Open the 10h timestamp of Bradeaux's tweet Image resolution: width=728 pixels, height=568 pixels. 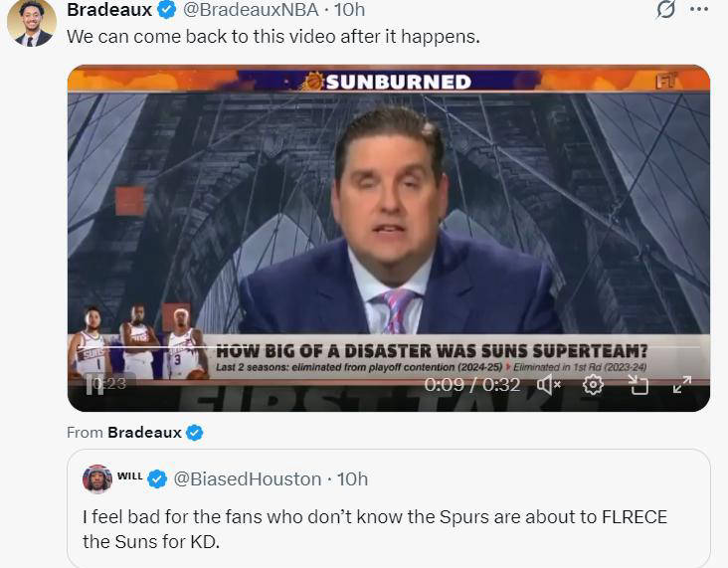(350, 9)
